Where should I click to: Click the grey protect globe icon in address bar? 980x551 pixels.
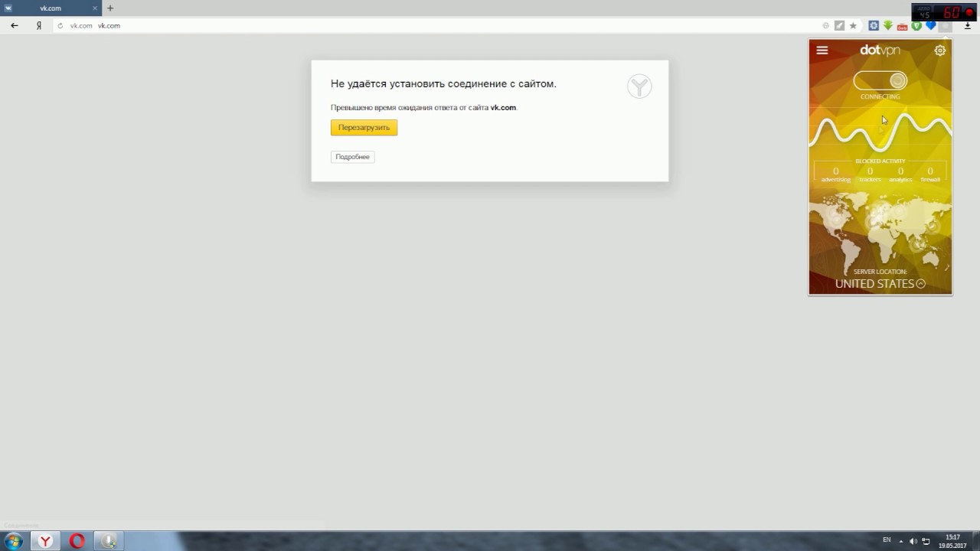coord(825,25)
